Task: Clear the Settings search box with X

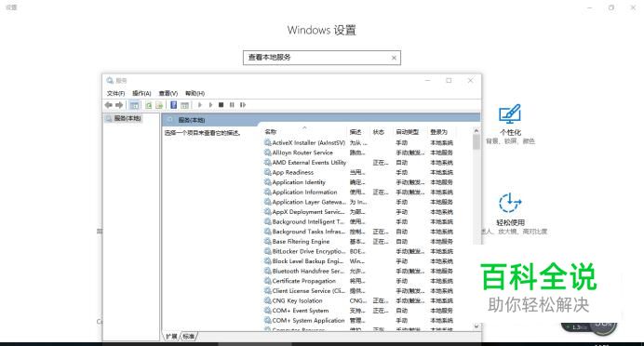Action: tap(394, 58)
